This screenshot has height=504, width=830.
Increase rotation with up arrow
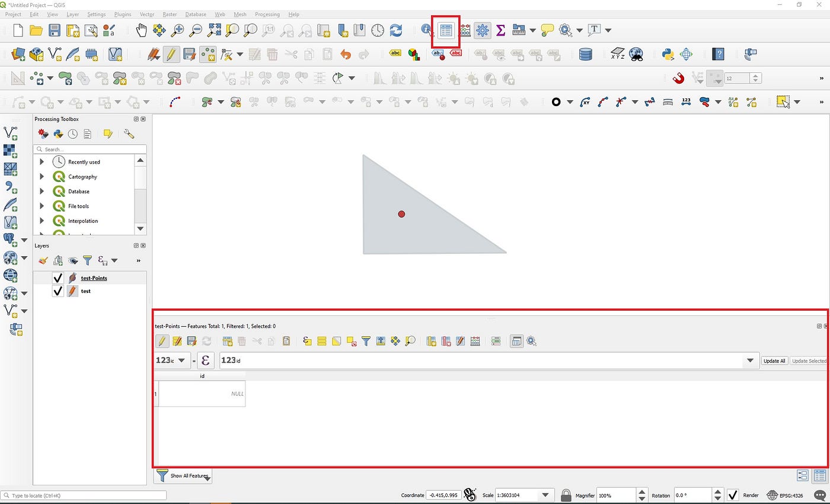pos(717,492)
